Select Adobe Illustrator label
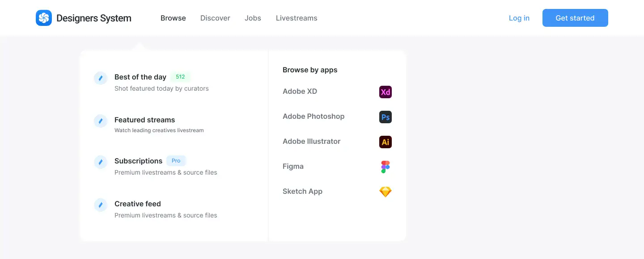This screenshot has height=259, width=644. pos(312,141)
